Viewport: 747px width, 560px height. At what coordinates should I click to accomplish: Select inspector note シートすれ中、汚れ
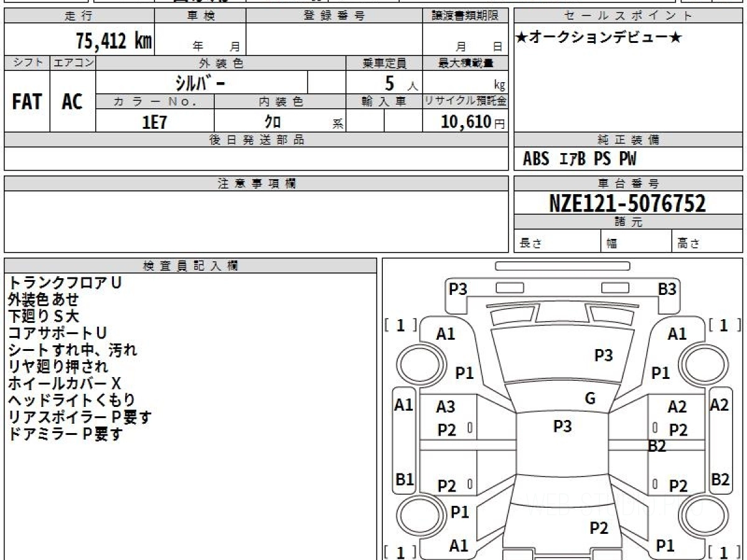coord(72,350)
